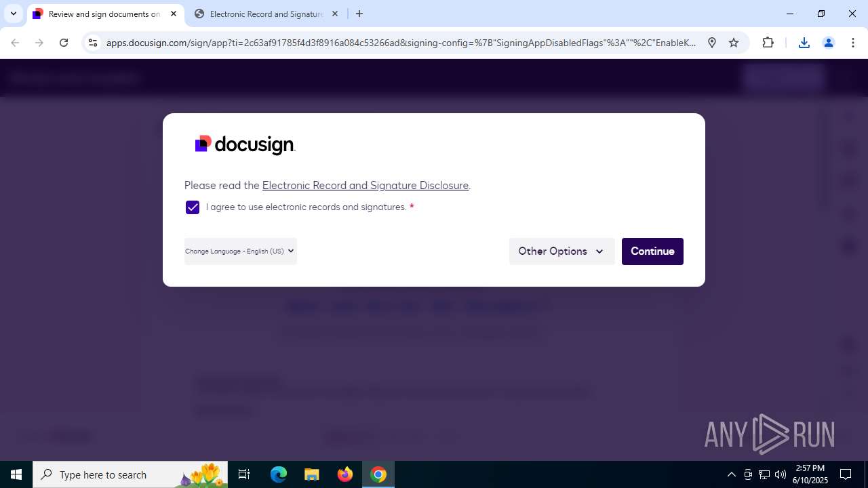Image resolution: width=868 pixels, height=488 pixels.
Task: Select Chrome icon on taskbar
Action: (x=378, y=474)
